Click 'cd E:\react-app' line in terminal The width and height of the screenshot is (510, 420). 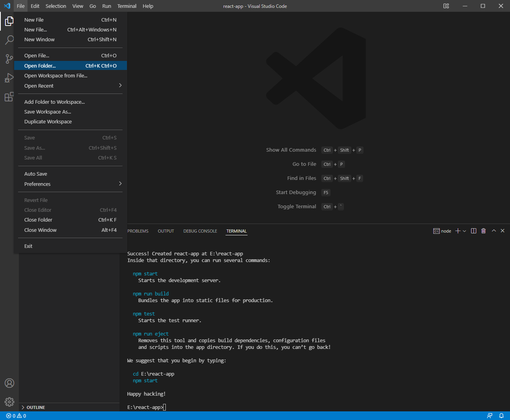154,374
